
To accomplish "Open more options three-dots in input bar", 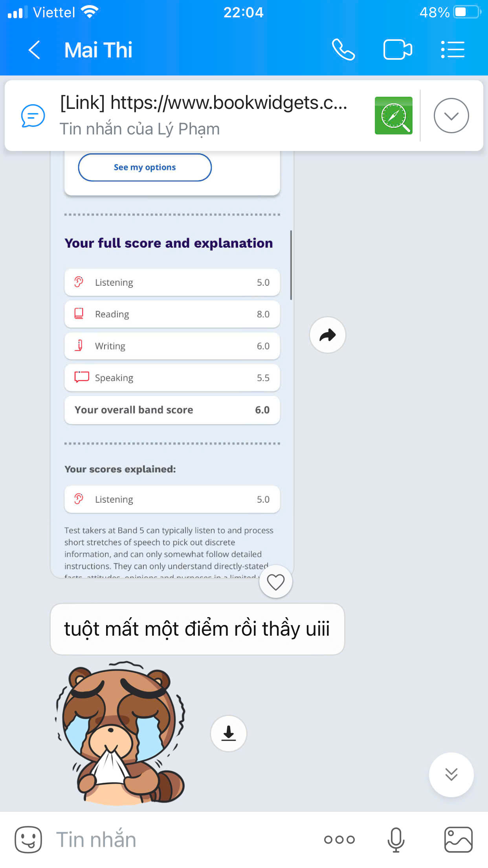I will (339, 840).
